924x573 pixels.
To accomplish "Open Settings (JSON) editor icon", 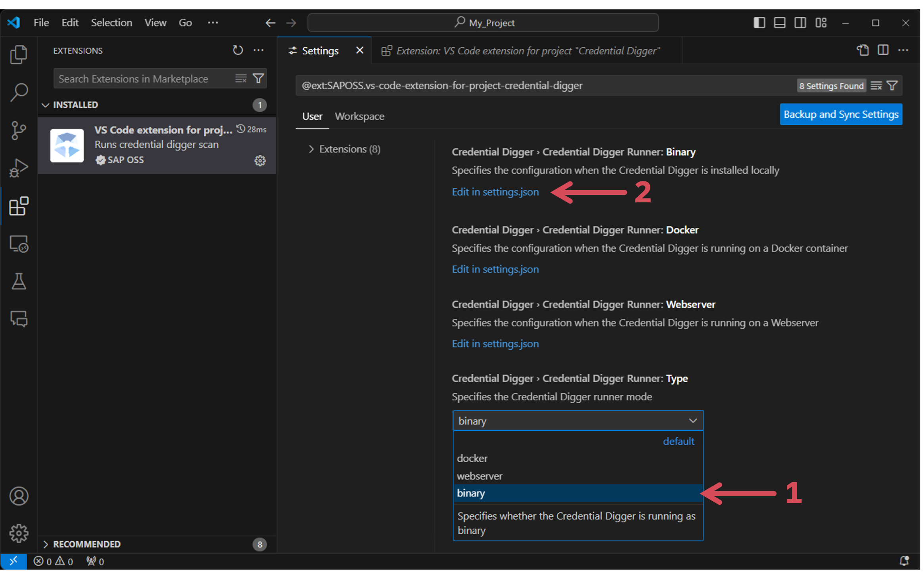I will (x=863, y=50).
